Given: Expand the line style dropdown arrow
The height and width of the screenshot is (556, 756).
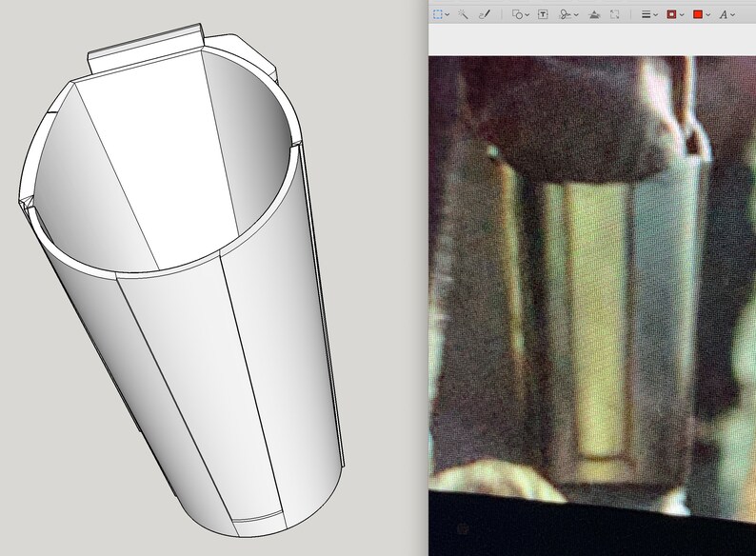Looking at the screenshot, I should pyautogui.click(x=655, y=15).
